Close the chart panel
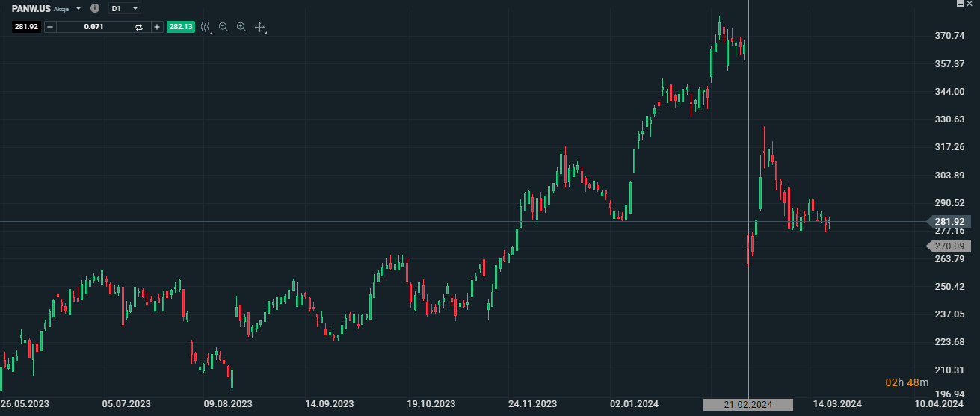The height and width of the screenshot is (416, 980). (x=972, y=4)
